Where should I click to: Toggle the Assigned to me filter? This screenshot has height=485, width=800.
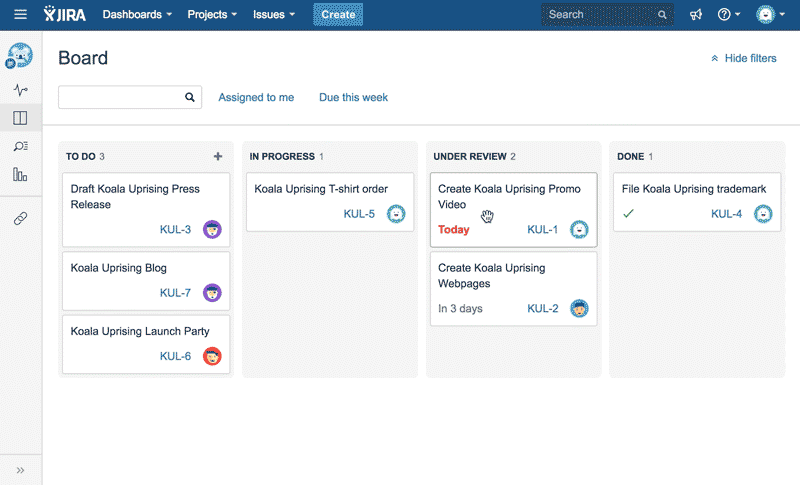click(256, 97)
